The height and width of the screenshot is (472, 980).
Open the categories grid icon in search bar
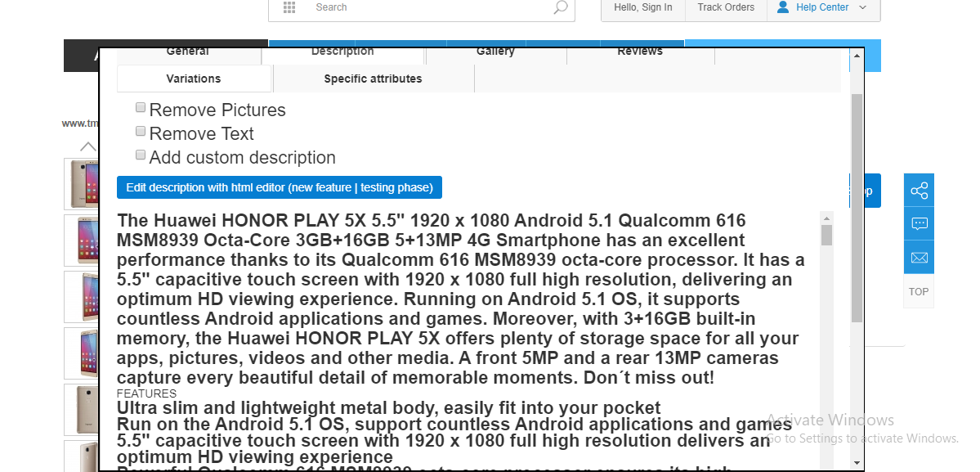point(289,7)
